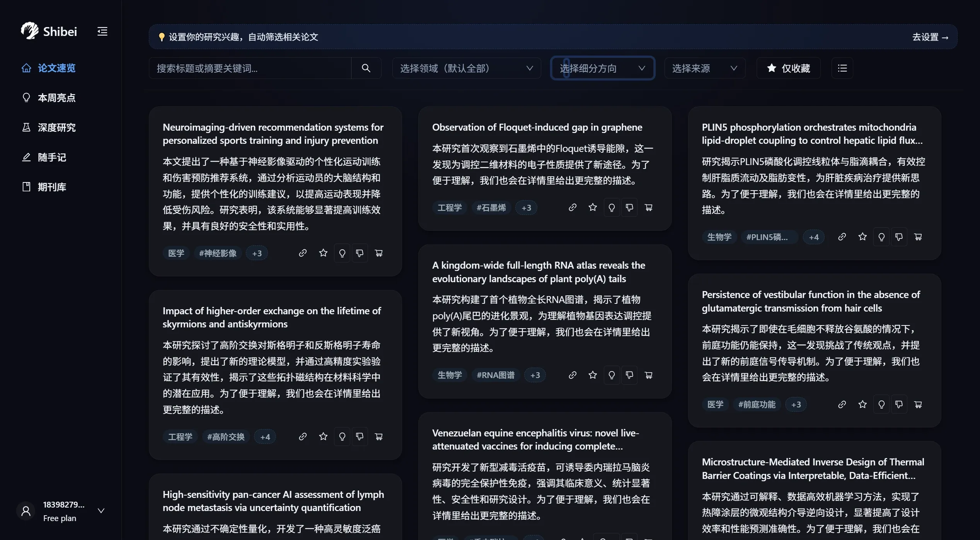Viewport: 980px width, 540px height.
Task: Select 本周亮点 in the sidebar
Action: pyautogui.click(x=56, y=97)
